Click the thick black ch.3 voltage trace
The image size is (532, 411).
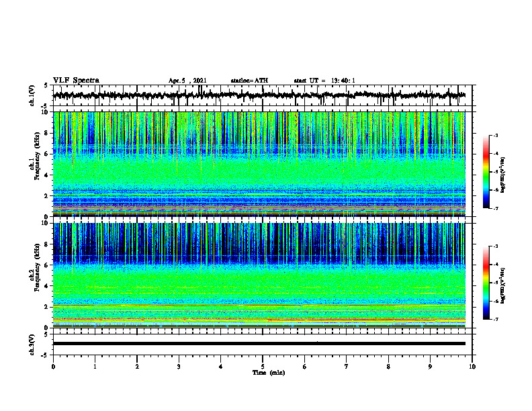259,344
